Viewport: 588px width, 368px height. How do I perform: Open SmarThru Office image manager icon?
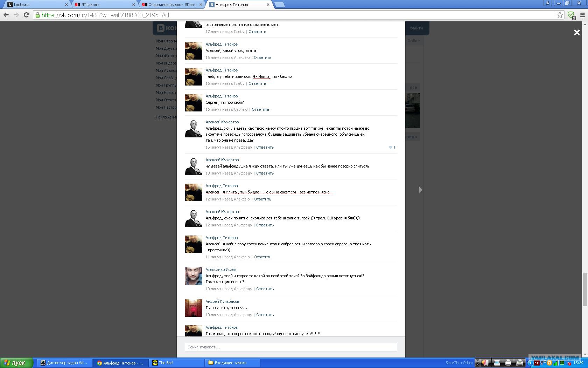pos(485,363)
